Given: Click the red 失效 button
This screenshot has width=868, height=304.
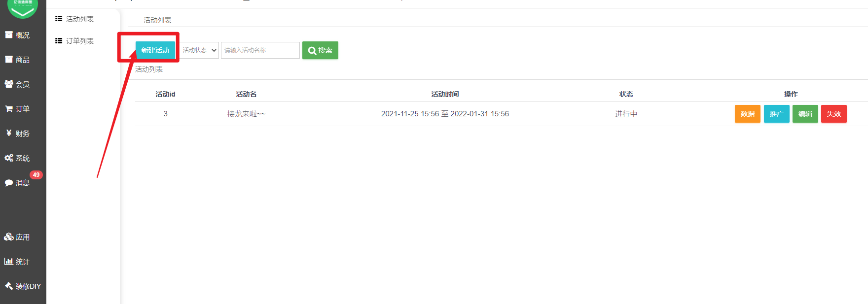Looking at the screenshot, I should point(834,114).
